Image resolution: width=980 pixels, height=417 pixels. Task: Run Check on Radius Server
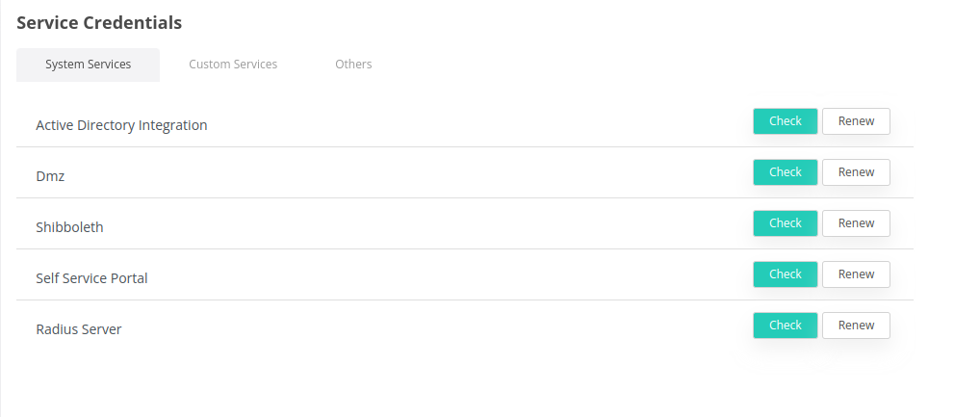click(785, 326)
